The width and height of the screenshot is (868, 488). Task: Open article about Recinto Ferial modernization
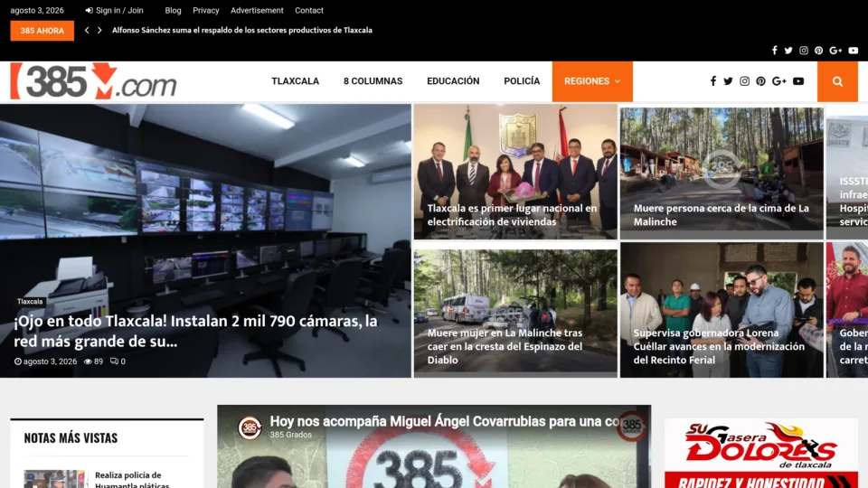[x=719, y=346]
